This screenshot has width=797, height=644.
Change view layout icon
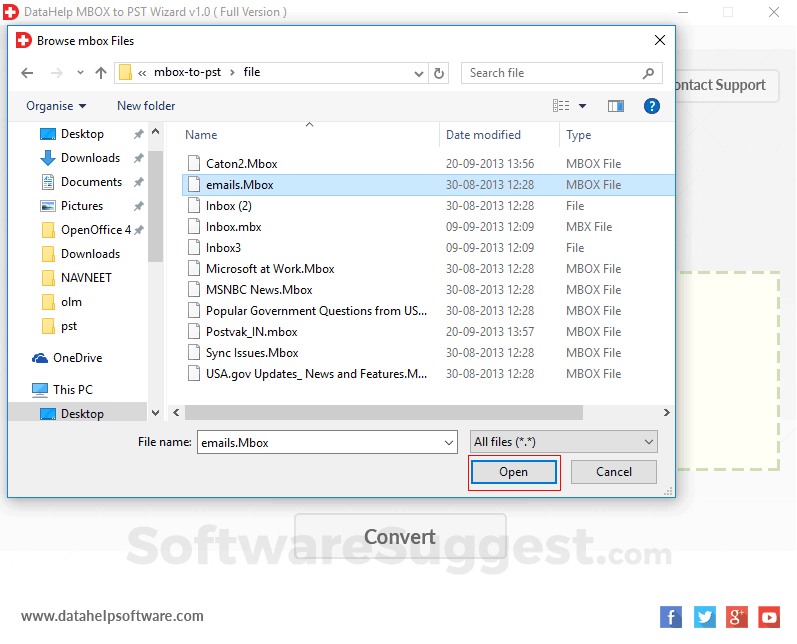pyautogui.click(x=561, y=106)
